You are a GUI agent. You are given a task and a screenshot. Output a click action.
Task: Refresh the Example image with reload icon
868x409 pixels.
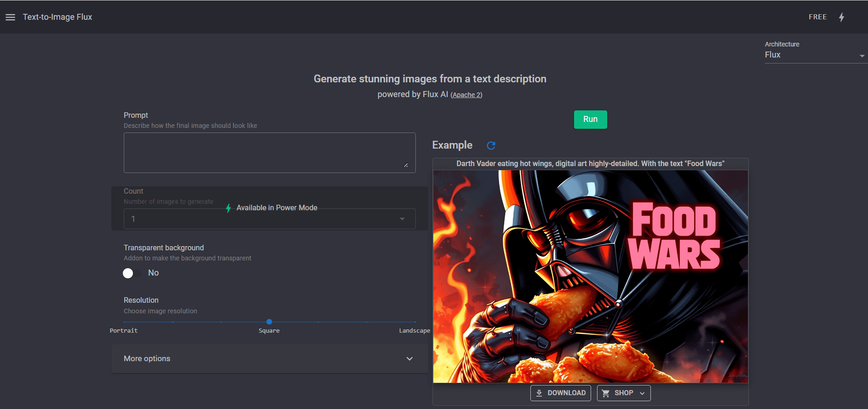[491, 145]
